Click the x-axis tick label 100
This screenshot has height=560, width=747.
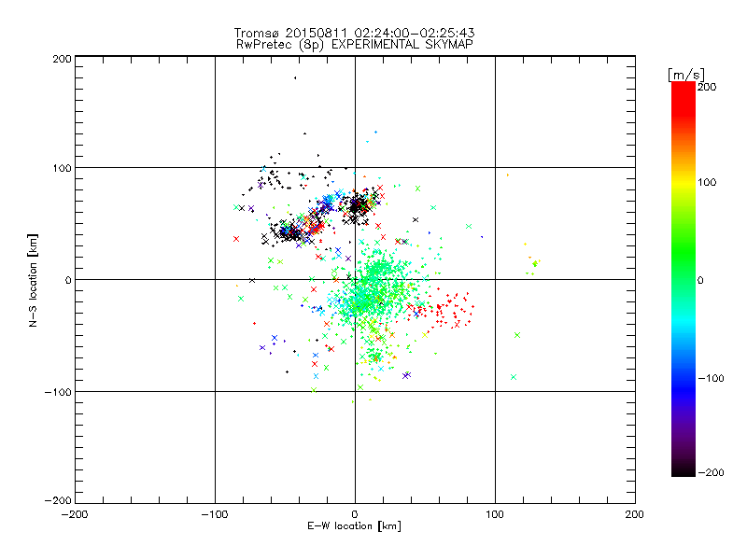click(495, 514)
